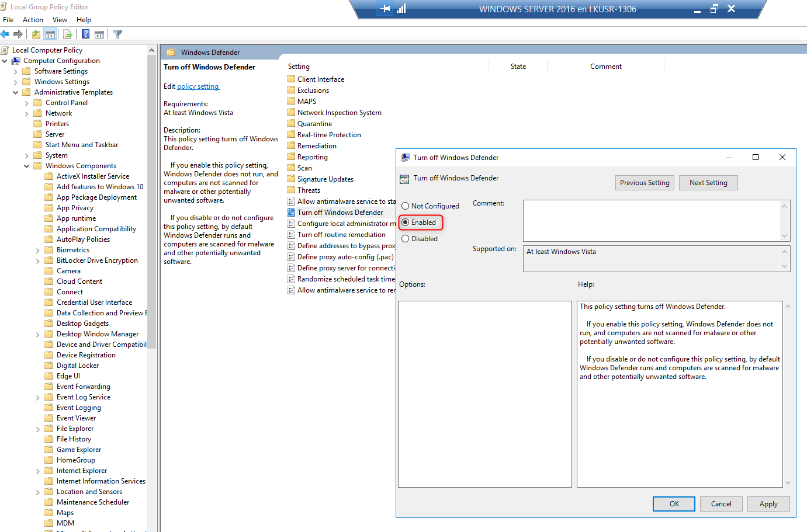Image resolution: width=807 pixels, height=532 pixels.
Task: Open Help via blue question mark icon
Action: click(86, 34)
